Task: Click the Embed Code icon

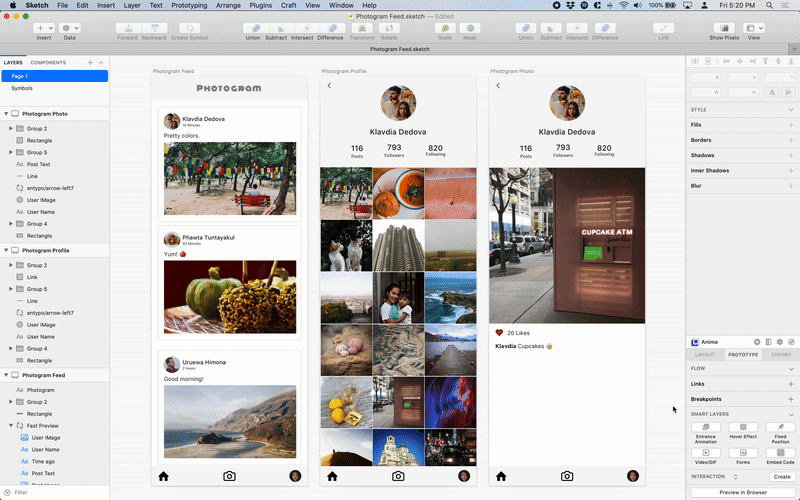Action: pyautogui.click(x=780, y=454)
